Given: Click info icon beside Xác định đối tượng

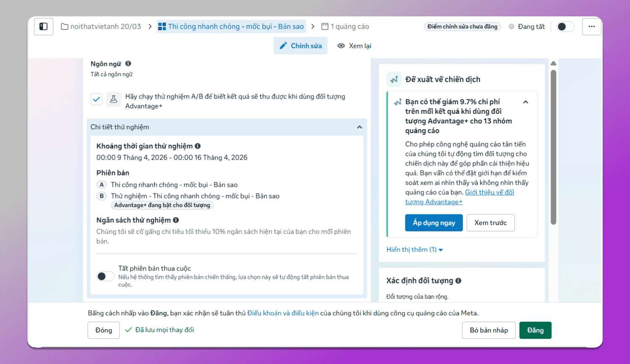Looking at the screenshot, I should coord(458,280).
